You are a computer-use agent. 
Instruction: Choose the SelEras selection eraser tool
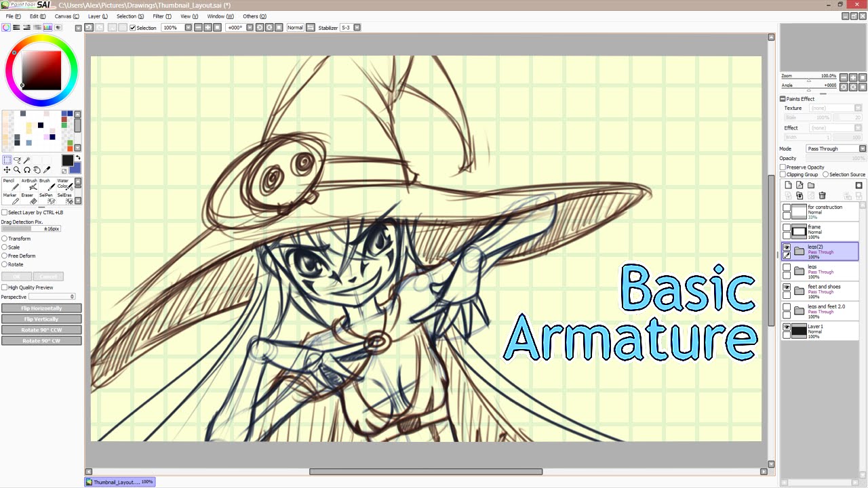pyautogui.click(x=64, y=198)
